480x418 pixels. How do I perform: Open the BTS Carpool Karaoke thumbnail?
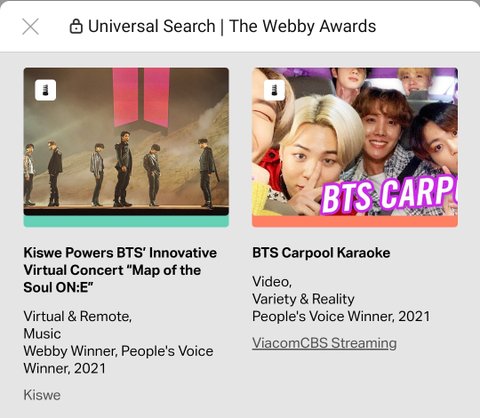point(355,142)
